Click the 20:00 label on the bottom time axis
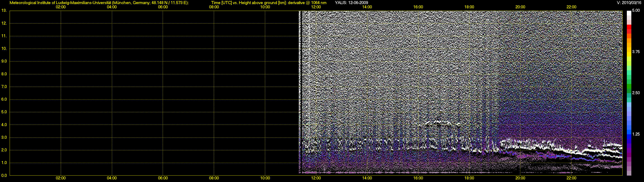The image size is (644, 182). point(520,178)
